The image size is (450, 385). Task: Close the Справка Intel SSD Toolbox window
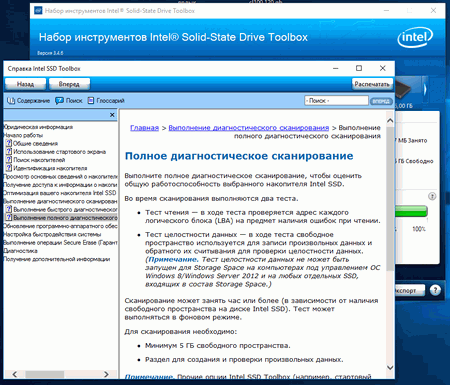pos(383,68)
